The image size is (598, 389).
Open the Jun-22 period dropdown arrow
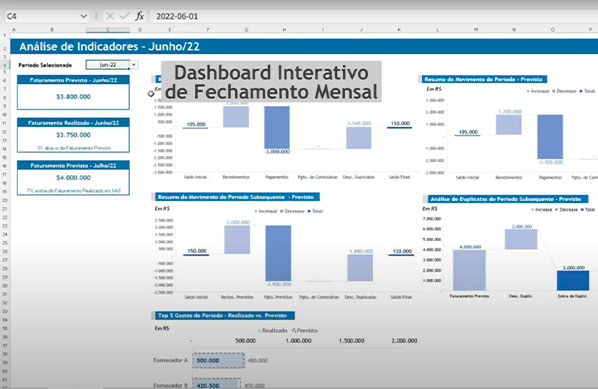coord(133,65)
